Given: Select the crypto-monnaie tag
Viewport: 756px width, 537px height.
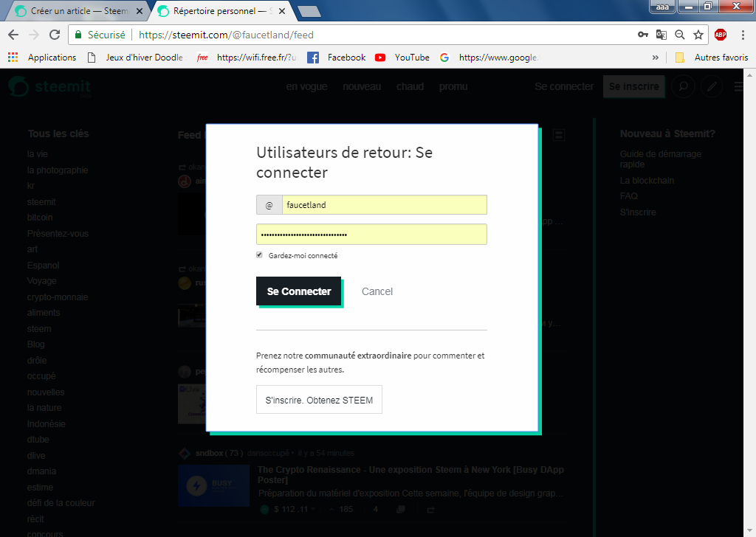Looking at the screenshot, I should point(58,297).
